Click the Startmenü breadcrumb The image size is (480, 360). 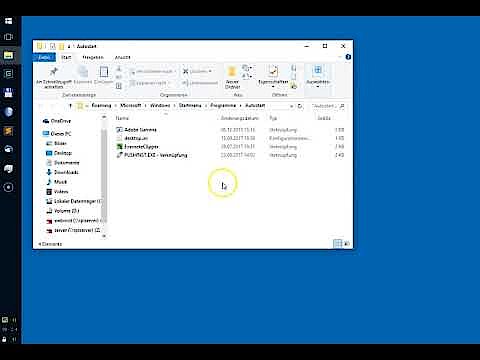tap(190, 106)
